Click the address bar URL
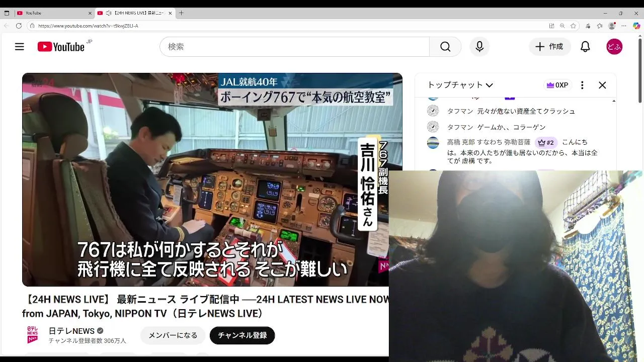 [88, 26]
